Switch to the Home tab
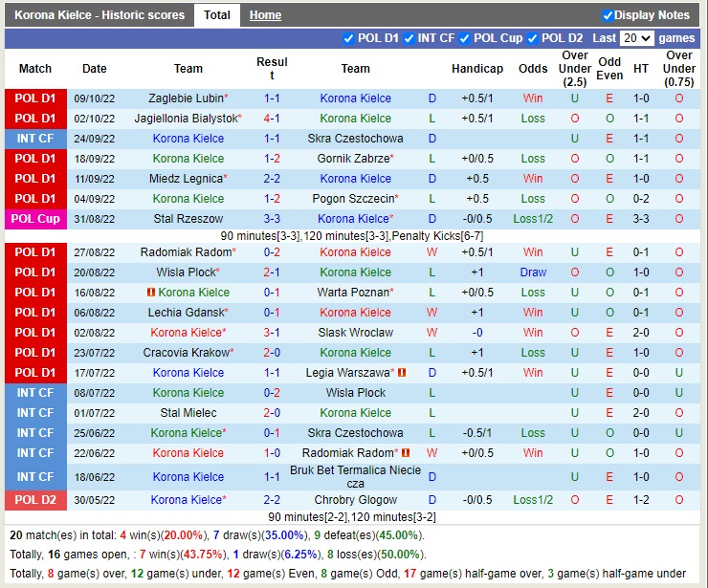The image size is (708, 588). pyautogui.click(x=265, y=15)
